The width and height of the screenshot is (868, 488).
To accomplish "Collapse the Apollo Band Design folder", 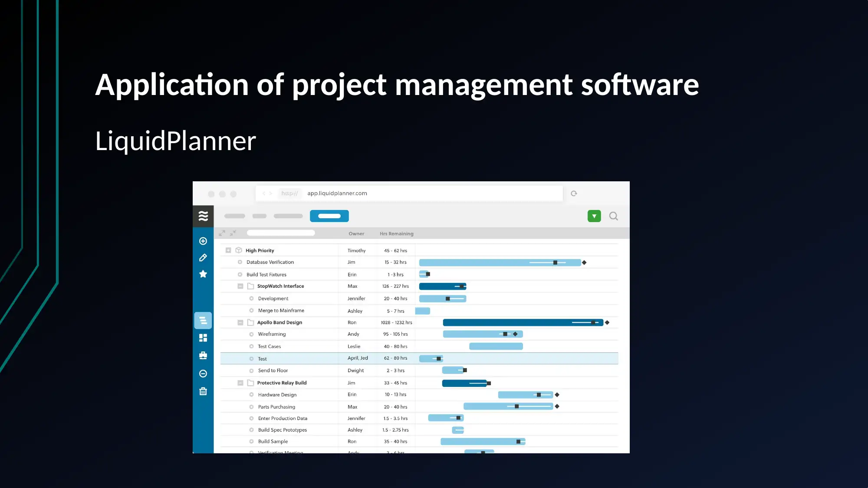I will click(x=240, y=322).
